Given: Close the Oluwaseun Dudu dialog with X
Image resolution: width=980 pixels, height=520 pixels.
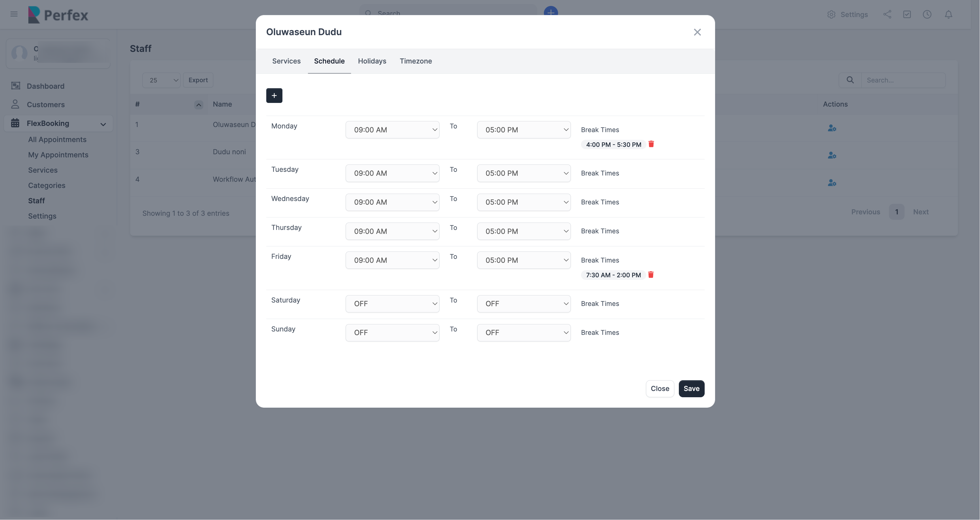Looking at the screenshot, I should 697,32.
